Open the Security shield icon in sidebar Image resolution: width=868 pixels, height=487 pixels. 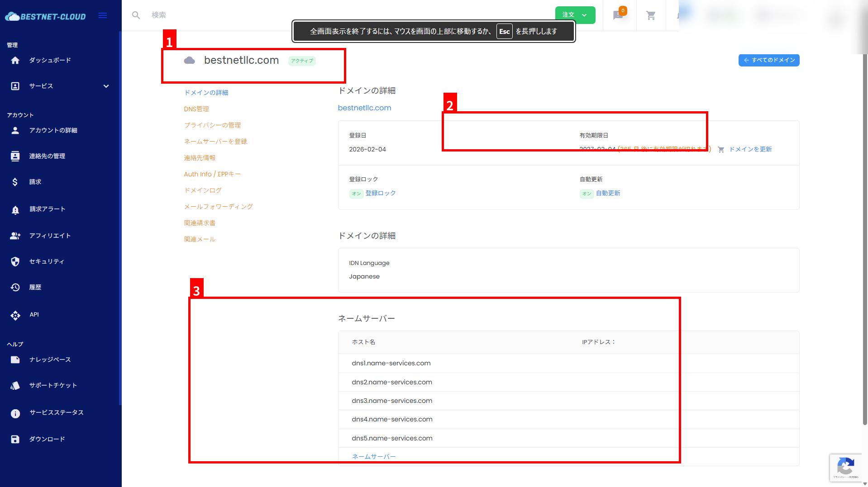(x=15, y=261)
